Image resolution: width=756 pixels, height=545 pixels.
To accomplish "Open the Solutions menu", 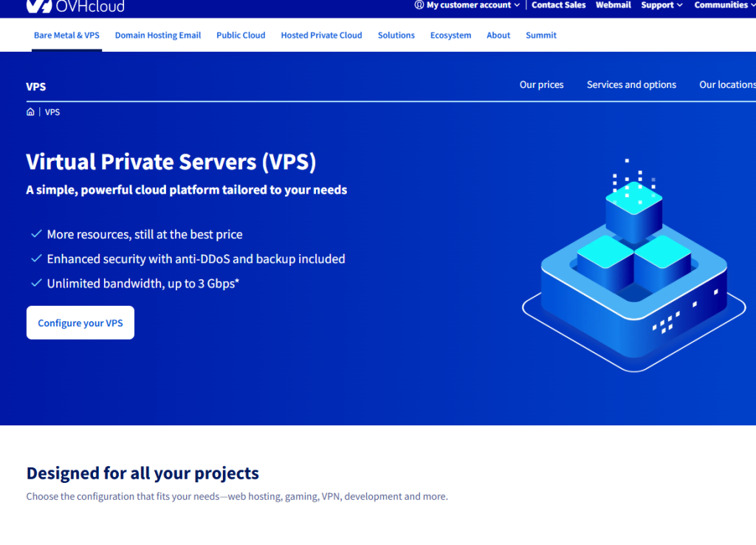I will [396, 35].
